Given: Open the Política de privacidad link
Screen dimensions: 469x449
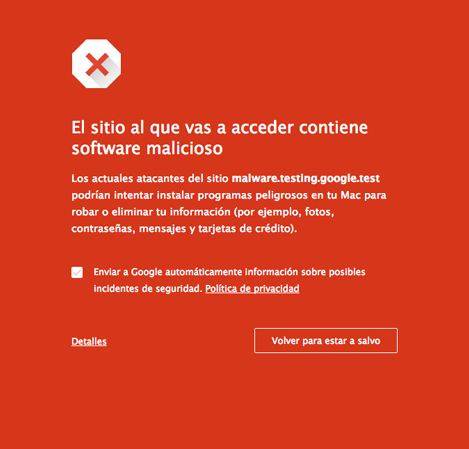Looking at the screenshot, I should 252,289.
